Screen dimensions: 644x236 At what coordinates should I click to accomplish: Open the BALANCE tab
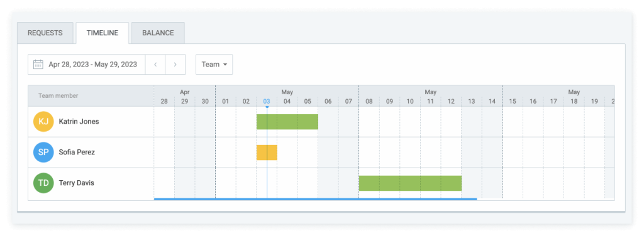click(158, 33)
